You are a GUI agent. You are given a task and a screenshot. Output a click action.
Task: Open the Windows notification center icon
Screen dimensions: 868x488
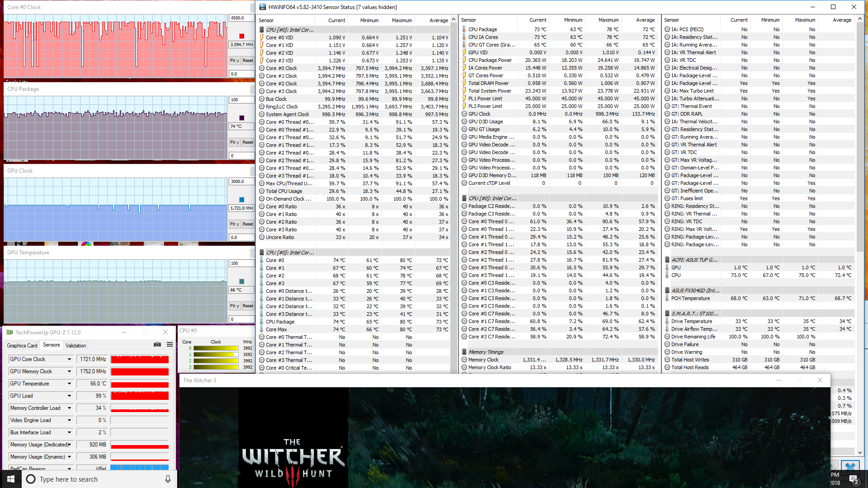(x=854, y=479)
